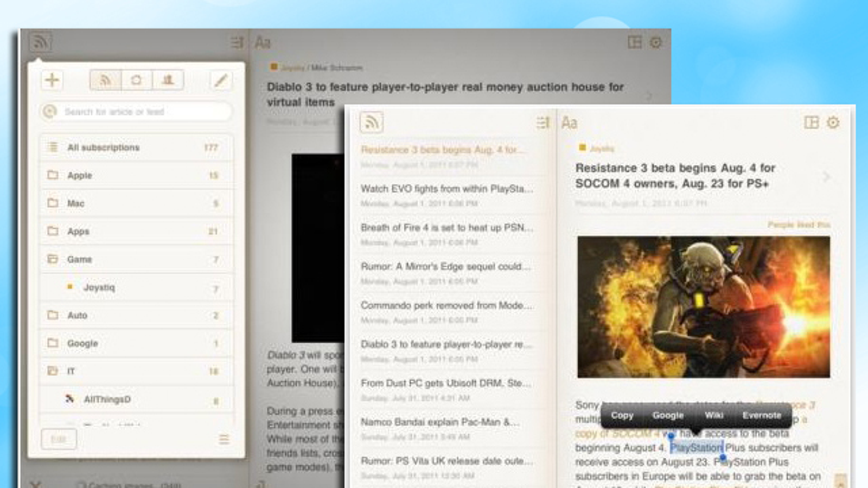Tap RSS feed icon in front window

[x=372, y=123]
